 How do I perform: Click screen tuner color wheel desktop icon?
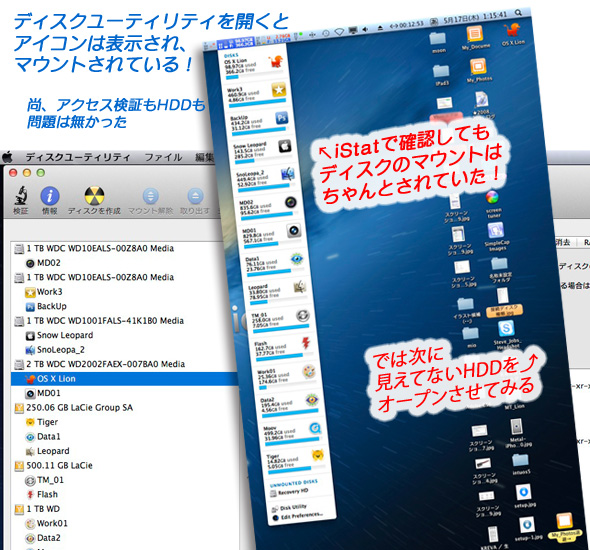(492, 197)
